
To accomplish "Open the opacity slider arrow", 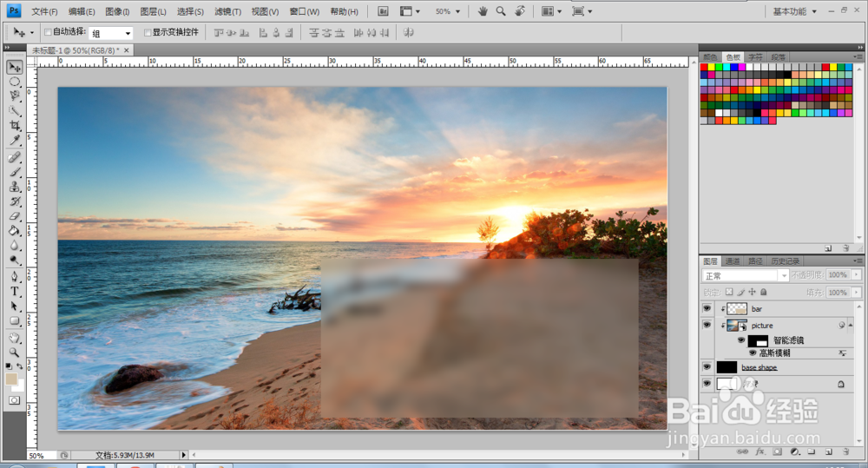I will coord(857,274).
